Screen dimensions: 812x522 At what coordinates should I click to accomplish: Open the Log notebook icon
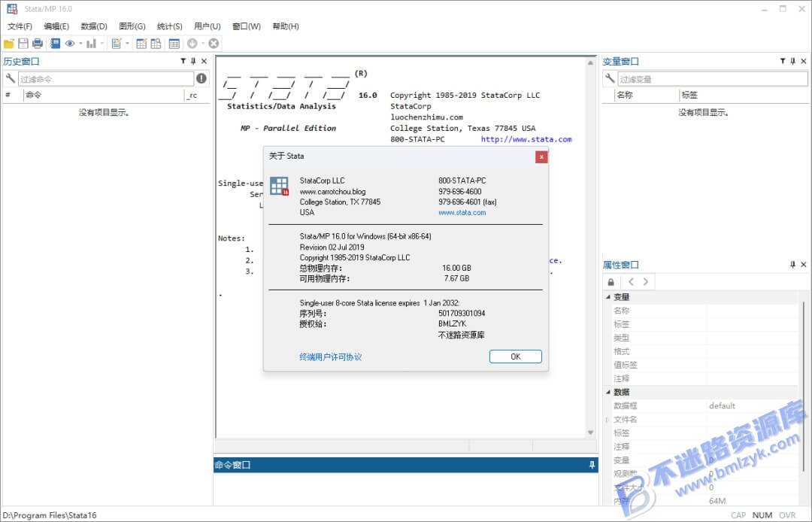[x=55, y=44]
